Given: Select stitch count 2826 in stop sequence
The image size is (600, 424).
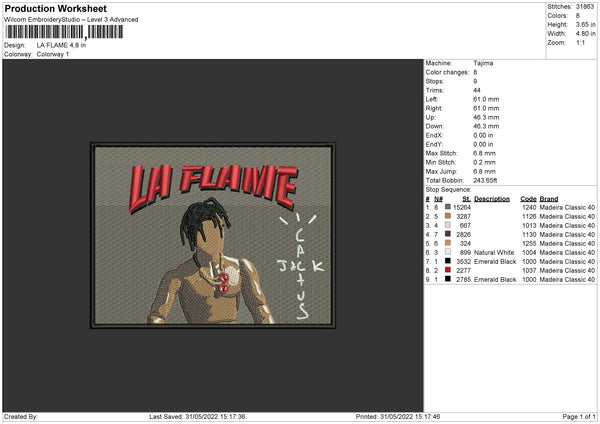Looking at the screenshot, I should 463,235.
